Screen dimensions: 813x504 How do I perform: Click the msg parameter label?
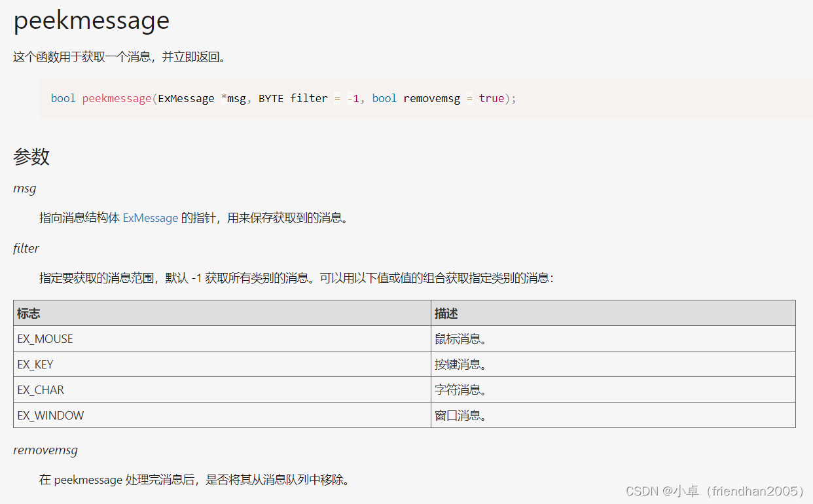point(24,188)
